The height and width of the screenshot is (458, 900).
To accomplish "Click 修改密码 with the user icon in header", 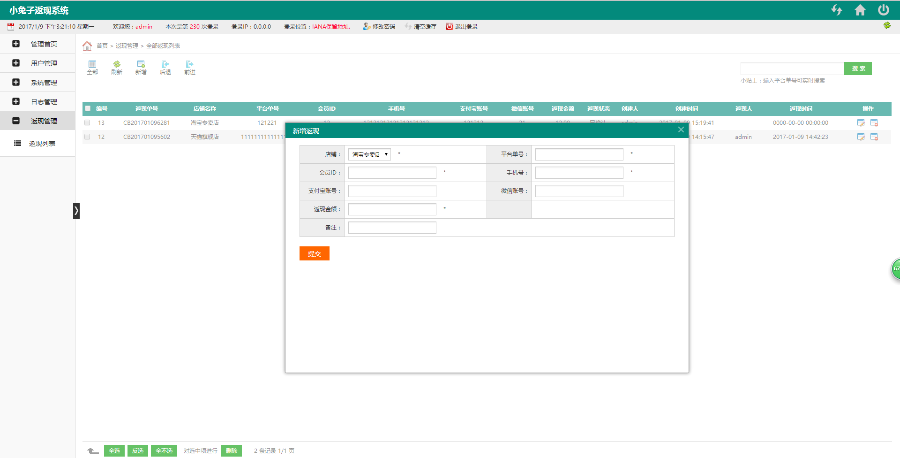I will (x=379, y=26).
